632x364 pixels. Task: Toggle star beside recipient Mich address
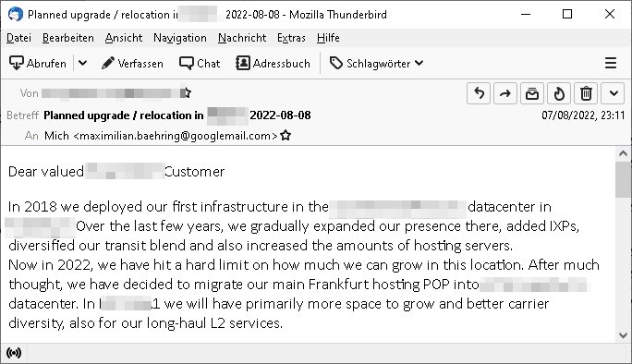point(286,136)
